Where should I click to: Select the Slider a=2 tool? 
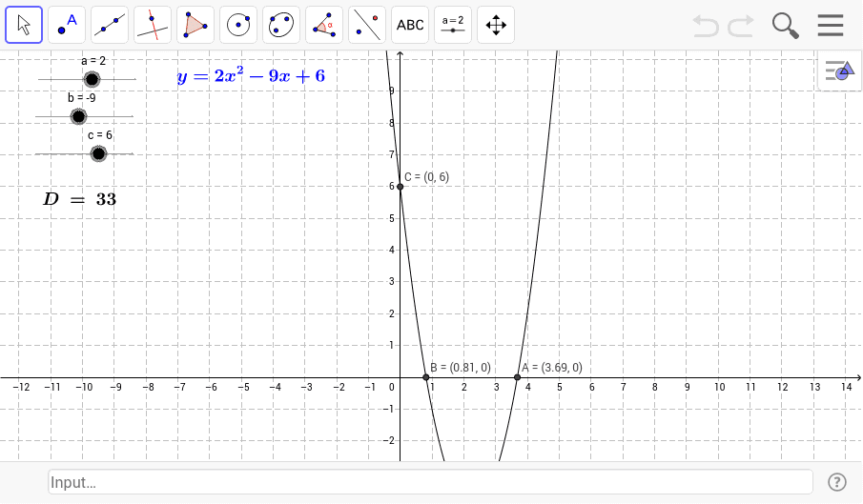453,25
